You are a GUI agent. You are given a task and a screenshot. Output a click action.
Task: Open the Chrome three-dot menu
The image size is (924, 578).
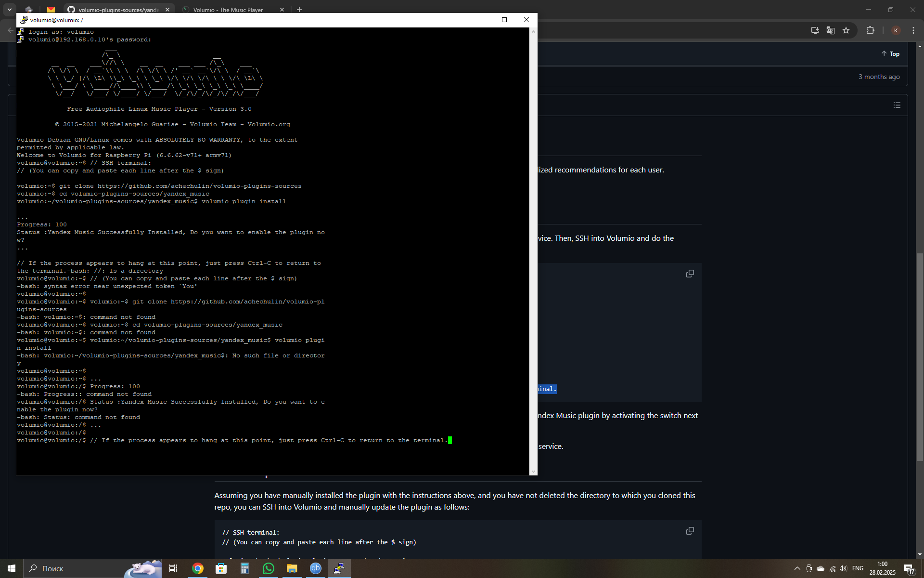tap(913, 30)
